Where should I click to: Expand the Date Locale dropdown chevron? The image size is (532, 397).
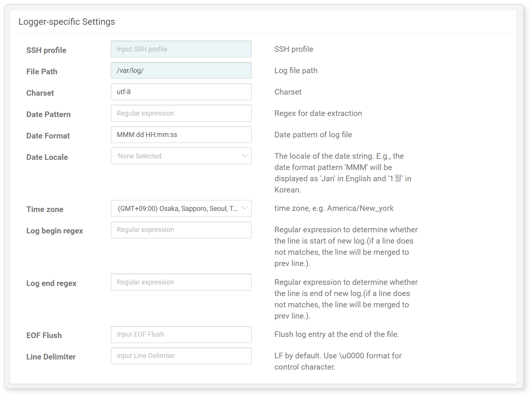click(x=245, y=156)
